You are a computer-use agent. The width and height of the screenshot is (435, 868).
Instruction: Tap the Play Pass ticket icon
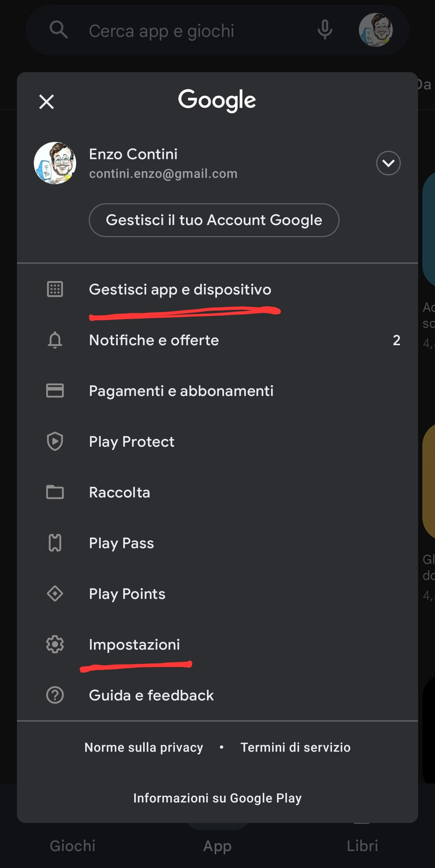pos(55,543)
